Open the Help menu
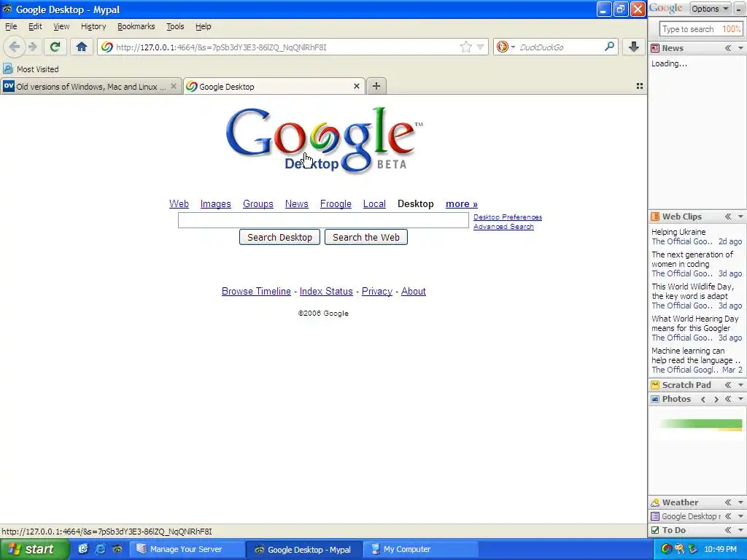This screenshot has height=560, width=747. (x=204, y=26)
